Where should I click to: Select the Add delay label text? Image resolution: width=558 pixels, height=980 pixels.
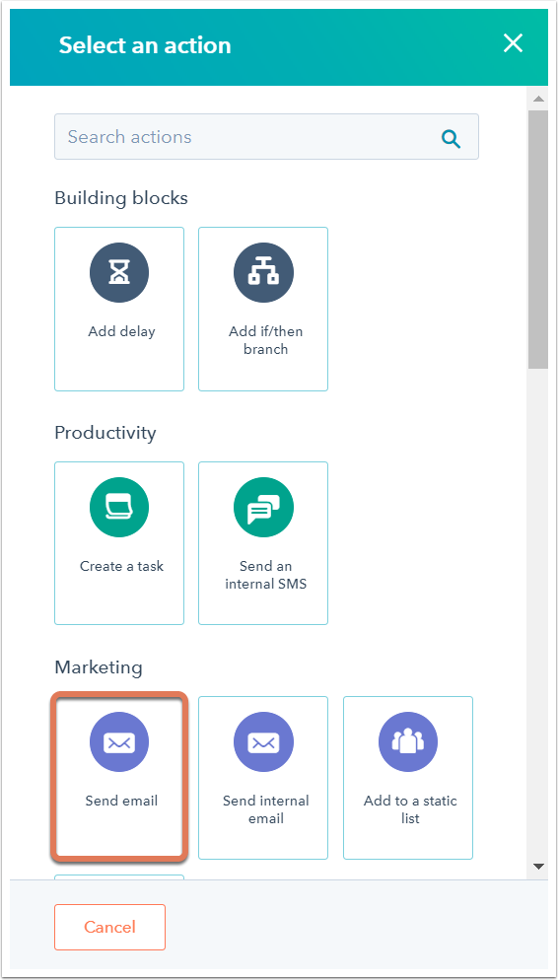coord(121,331)
